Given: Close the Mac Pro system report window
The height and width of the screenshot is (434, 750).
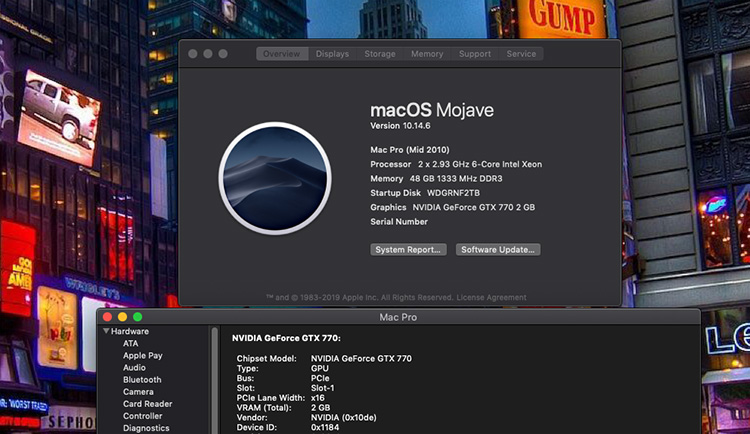Looking at the screenshot, I should point(108,317).
